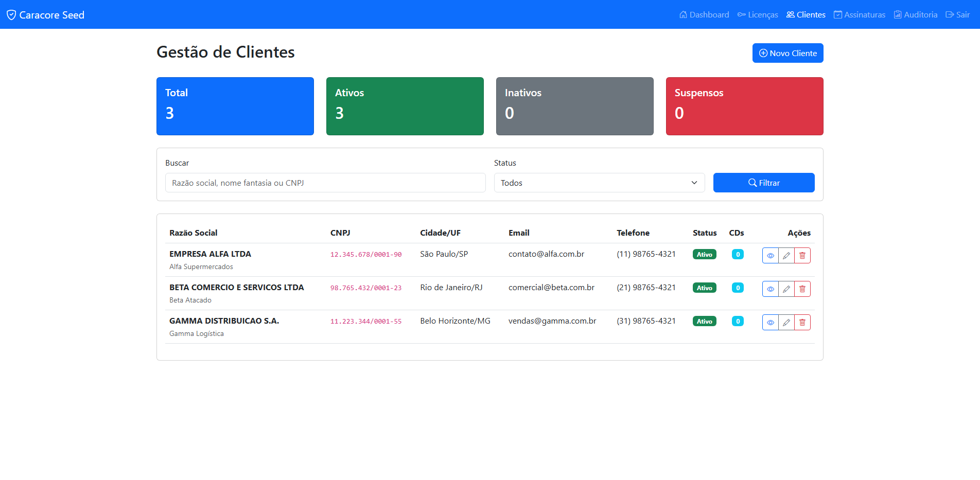Click trash icon for BETA COMERCIO row
Viewport: 980px width, 480px height.
pyautogui.click(x=802, y=289)
